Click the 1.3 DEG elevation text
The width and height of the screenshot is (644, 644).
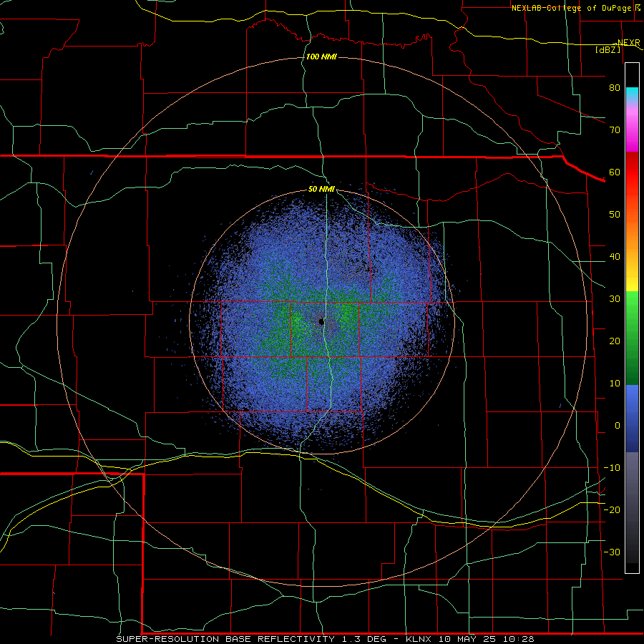coord(364,639)
